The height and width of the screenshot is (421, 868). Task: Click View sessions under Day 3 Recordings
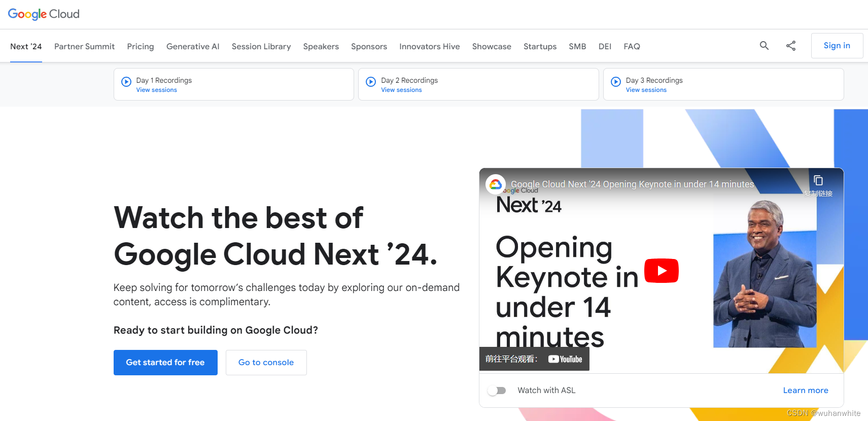coord(646,90)
